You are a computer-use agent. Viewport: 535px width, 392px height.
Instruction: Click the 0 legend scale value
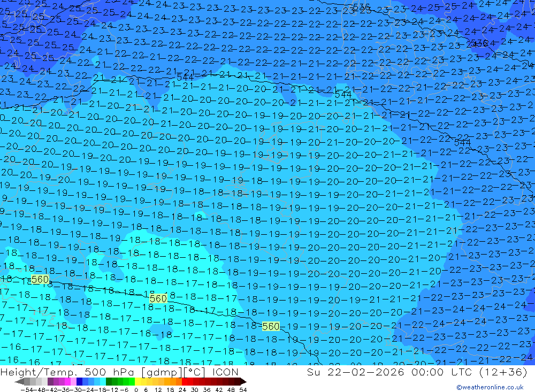coord(136,390)
